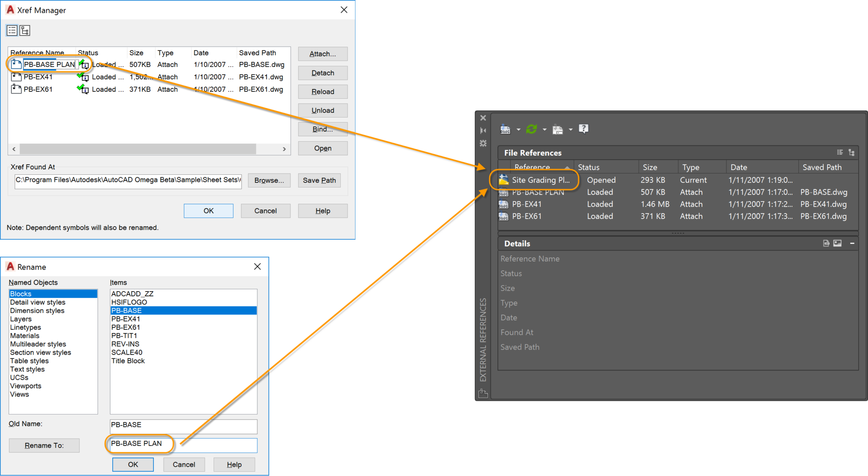The image size is (868, 476).
Task: Select list view icon in Xref Manager
Action: (x=12, y=30)
